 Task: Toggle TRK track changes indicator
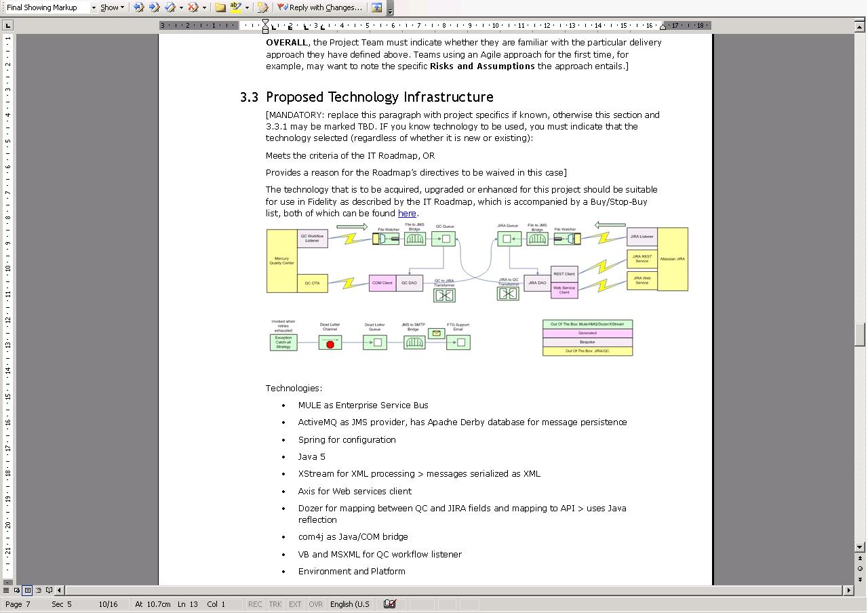(275, 604)
